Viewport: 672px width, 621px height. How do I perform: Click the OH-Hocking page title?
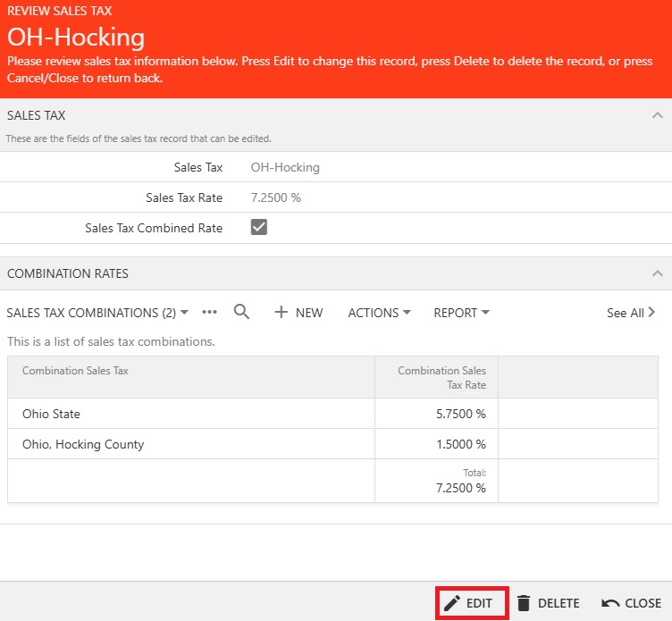pyautogui.click(x=76, y=38)
